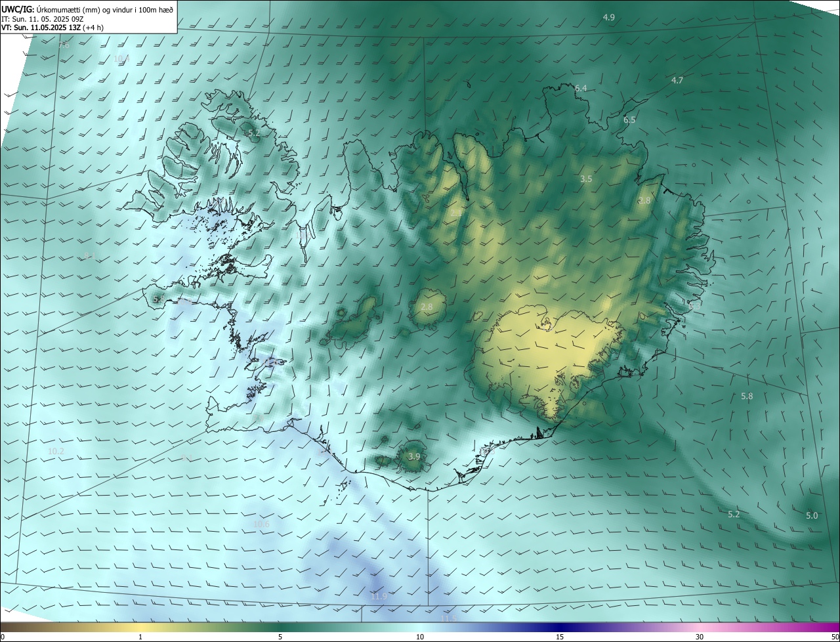The height and width of the screenshot is (642, 840).
Task: Click the 4.9 value label
Action: click(609, 18)
